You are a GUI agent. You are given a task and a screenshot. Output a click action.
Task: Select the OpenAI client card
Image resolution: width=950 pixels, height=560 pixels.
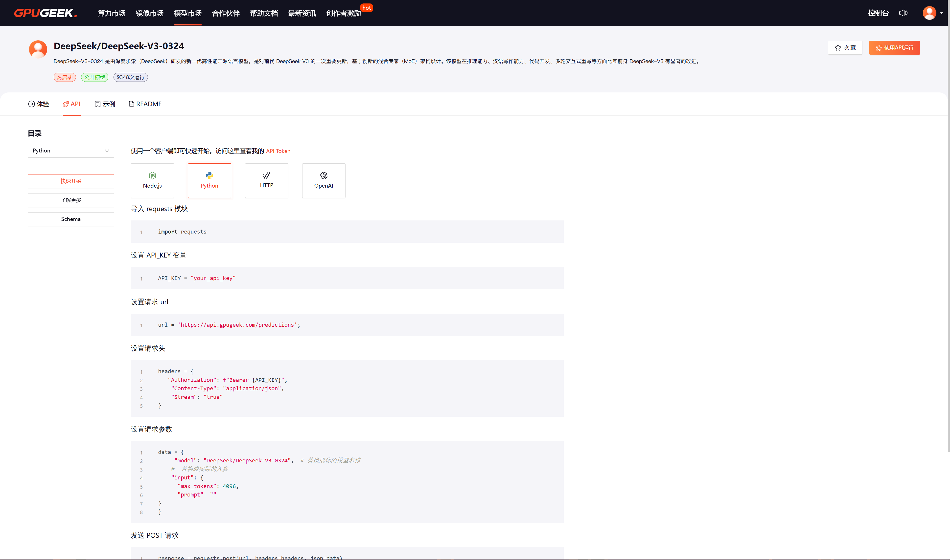tap(324, 180)
